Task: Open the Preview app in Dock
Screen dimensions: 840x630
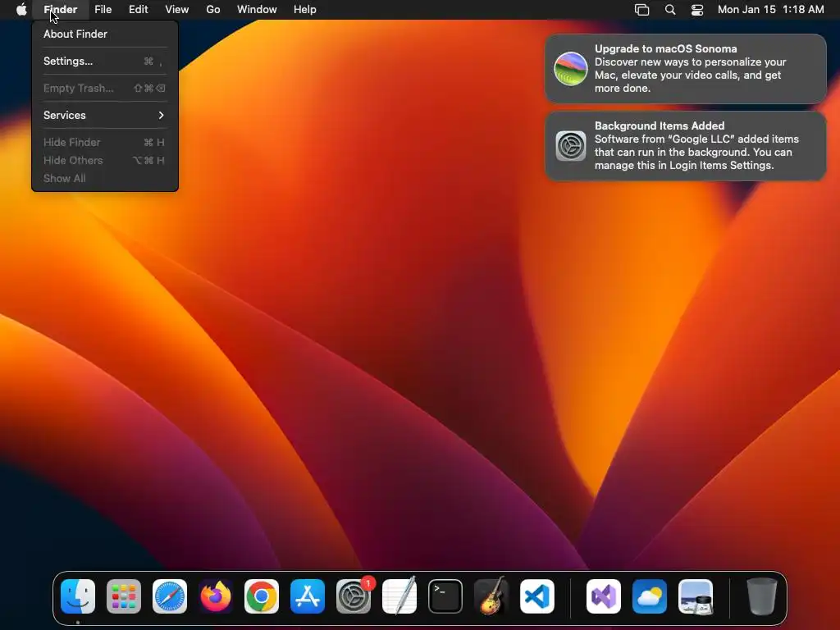Action: pos(696,596)
